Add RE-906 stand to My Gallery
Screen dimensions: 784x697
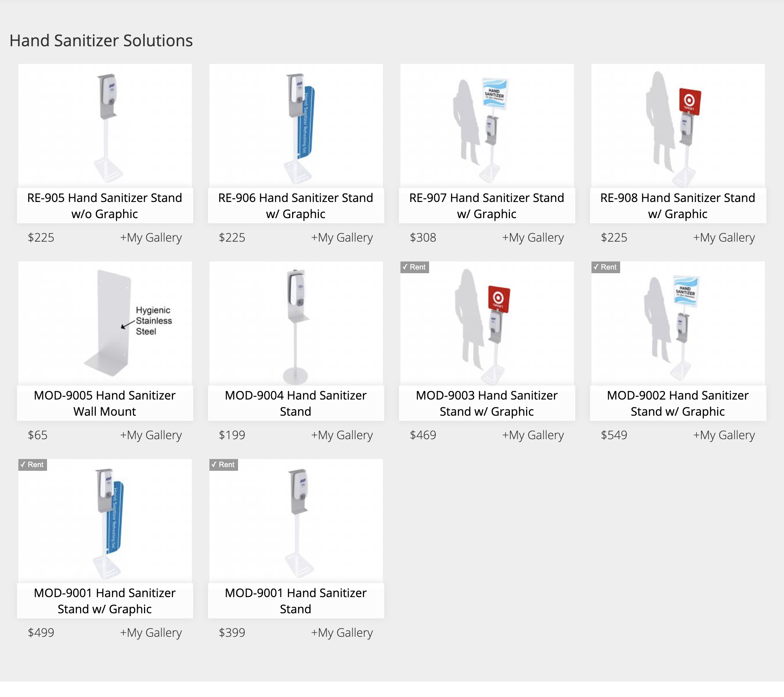click(342, 238)
